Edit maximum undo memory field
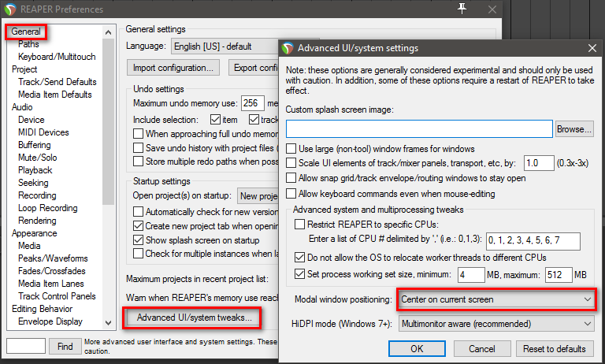 (253, 103)
